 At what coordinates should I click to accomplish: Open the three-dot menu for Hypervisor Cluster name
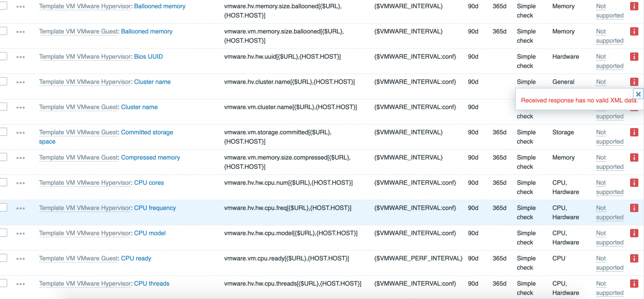coord(21,82)
